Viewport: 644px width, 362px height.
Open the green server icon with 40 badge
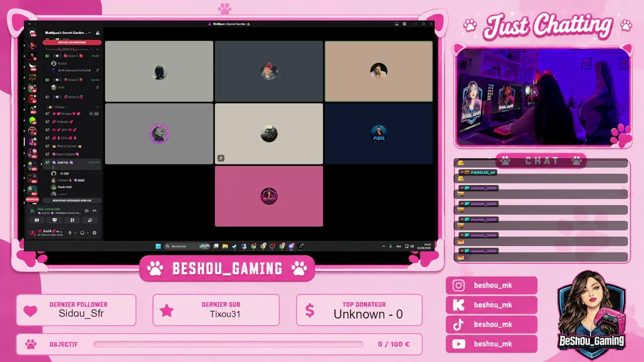point(33,120)
